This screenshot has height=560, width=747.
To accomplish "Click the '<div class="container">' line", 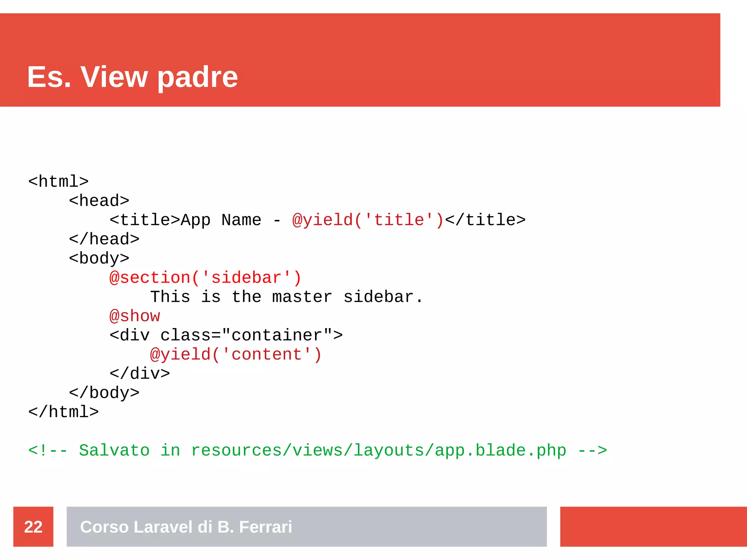I will (x=226, y=335).
